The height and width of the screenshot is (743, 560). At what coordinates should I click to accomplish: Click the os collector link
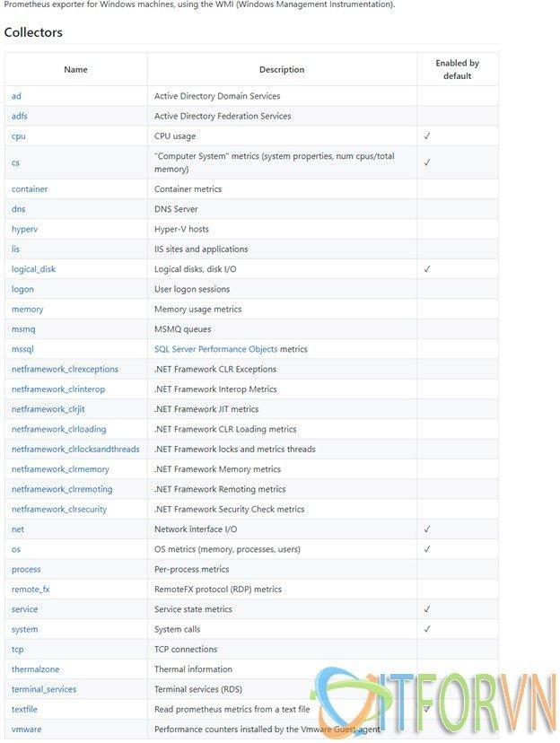click(x=16, y=549)
